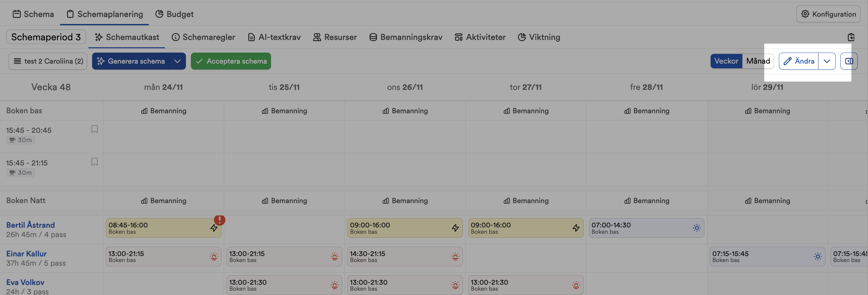The height and width of the screenshot is (295, 868).
Task: Click the 30m break badge for 15:45 - 20:45
Action: click(21, 140)
